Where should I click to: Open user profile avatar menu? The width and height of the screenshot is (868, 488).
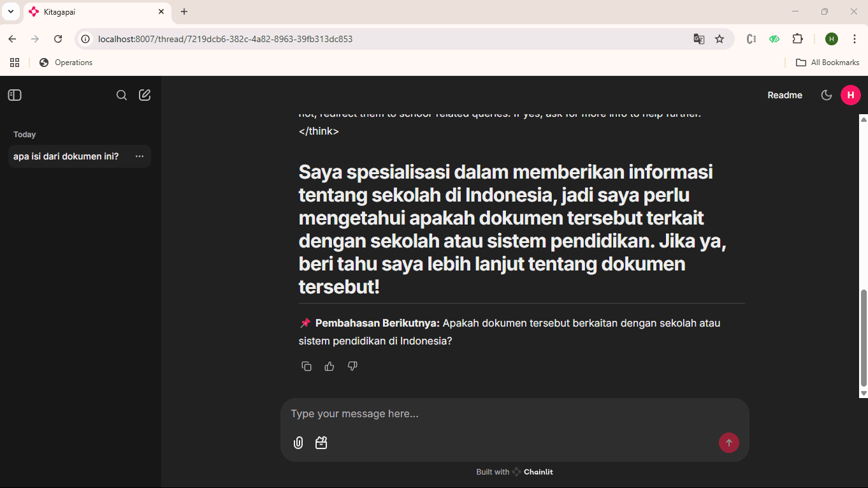coord(850,95)
